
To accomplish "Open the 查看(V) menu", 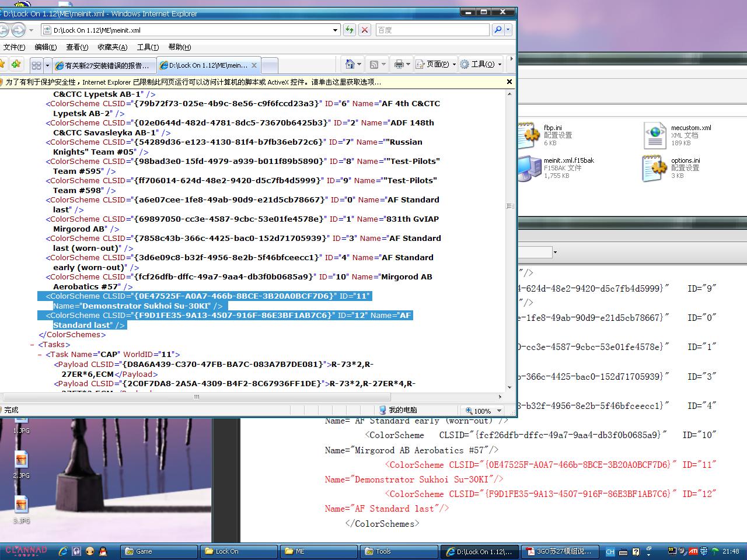I will (x=77, y=47).
